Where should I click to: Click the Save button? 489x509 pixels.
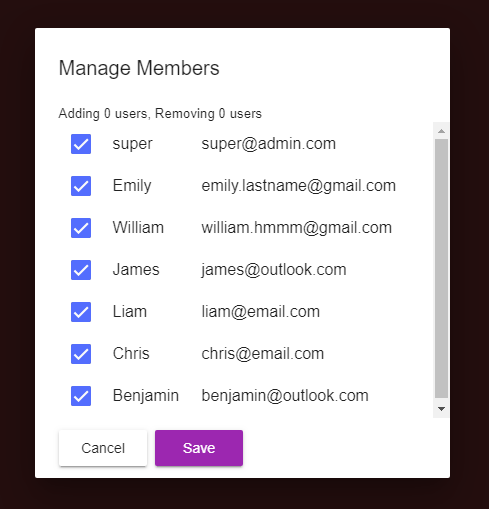tap(199, 448)
